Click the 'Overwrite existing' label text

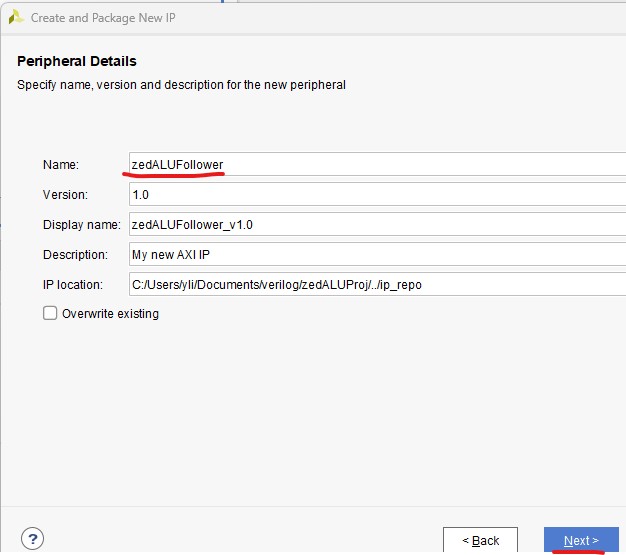[110, 314]
